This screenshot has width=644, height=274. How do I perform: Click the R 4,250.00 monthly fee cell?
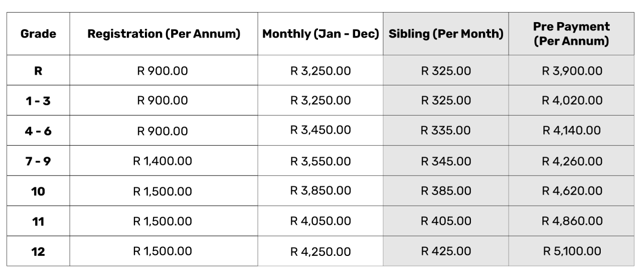tap(320, 252)
